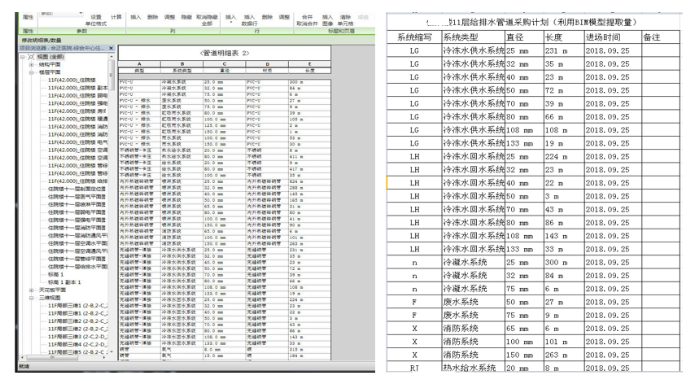Collapse the 视图 (全部) tree root
Viewport: 691px width, 381px height.
pyautogui.click(x=22, y=57)
